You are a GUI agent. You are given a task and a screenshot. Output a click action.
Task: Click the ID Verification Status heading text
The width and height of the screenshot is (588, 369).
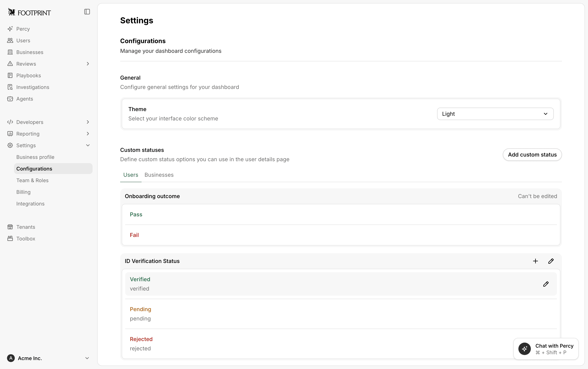click(152, 261)
